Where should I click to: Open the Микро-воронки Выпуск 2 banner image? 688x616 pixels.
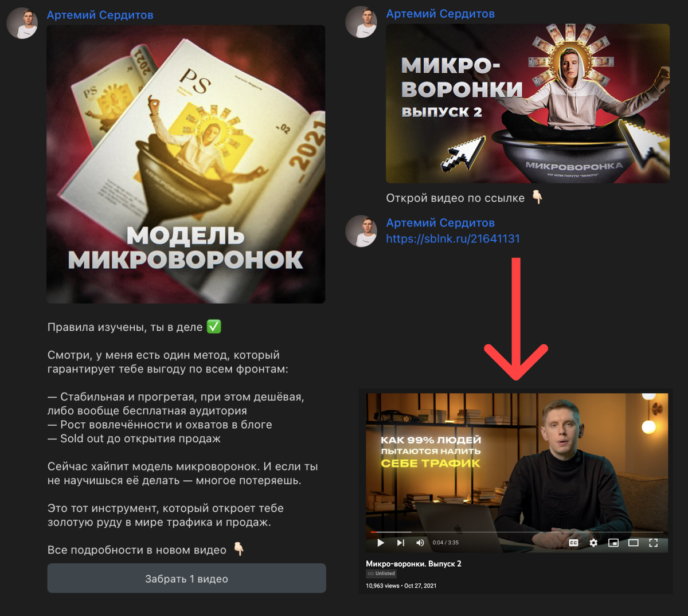[527, 103]
